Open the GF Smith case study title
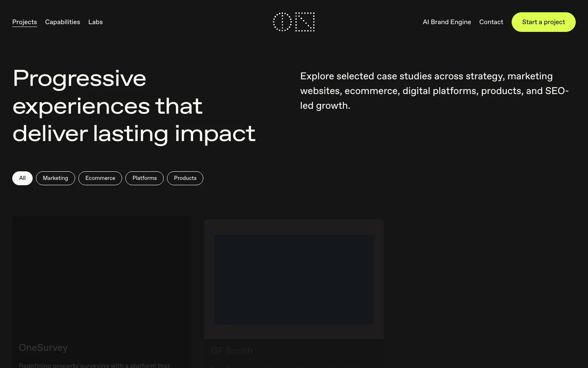Image resolution: width=588 pixels, height=368 pixels. pos(232,351)
